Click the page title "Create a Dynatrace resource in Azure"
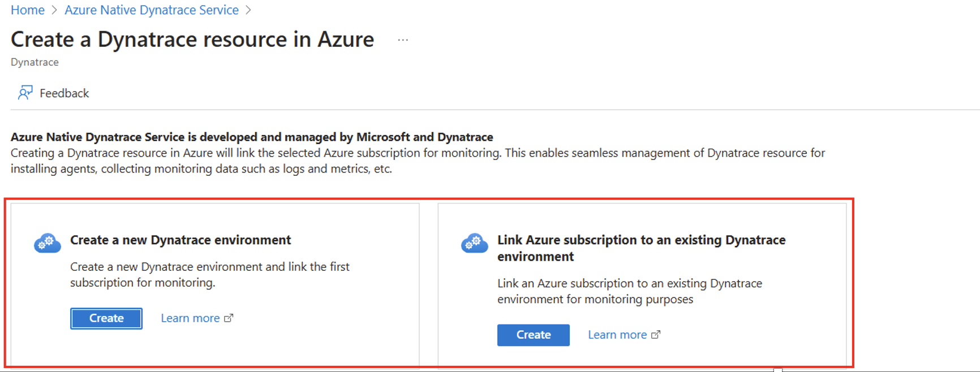The width and height of the screenshot is (980, 372). pos(192,40)
